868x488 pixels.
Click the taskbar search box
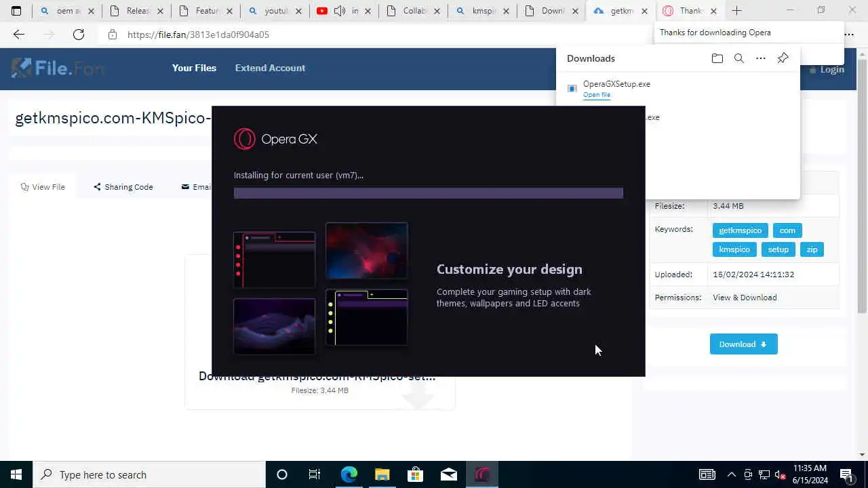(x=149, y=474)
